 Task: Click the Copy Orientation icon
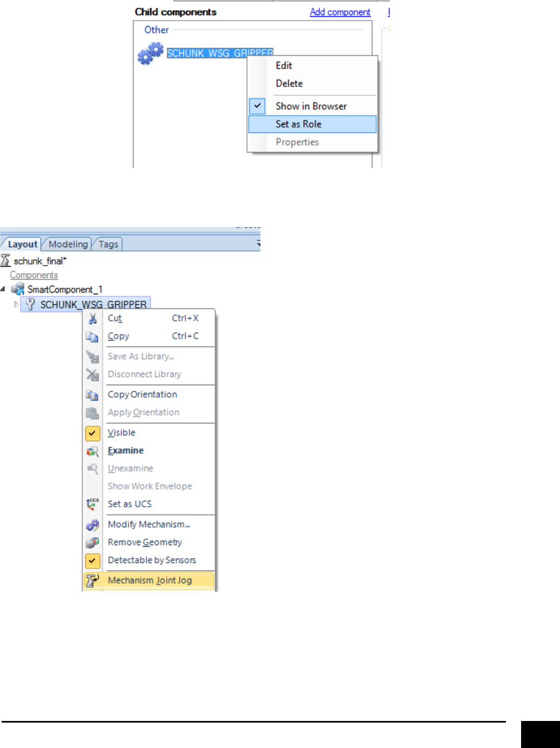tap(92, 395)
